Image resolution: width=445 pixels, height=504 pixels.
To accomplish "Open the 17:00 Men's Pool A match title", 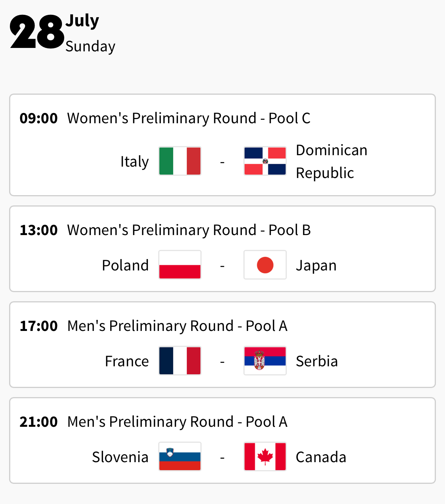I will pyautogui.click(x=177, y=326).
